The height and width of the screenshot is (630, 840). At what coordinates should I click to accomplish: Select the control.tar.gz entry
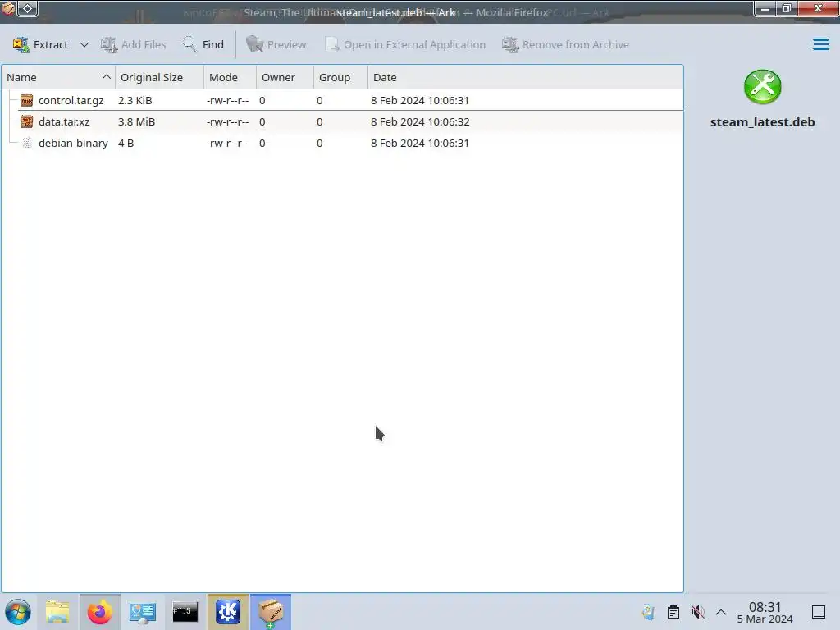tap(342, 100)
